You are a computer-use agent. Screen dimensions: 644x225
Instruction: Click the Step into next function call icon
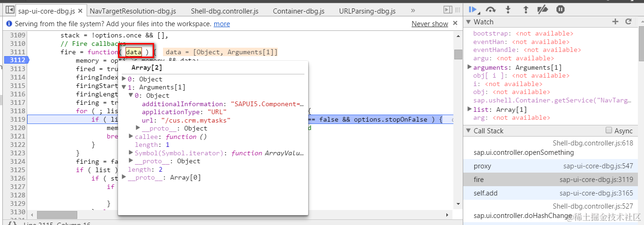point(508,9)
